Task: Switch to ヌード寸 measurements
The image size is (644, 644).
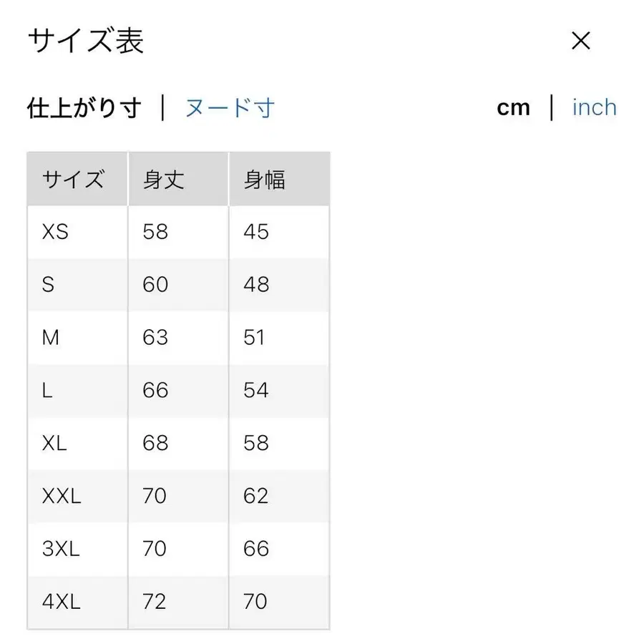Action: coord(229,107)
